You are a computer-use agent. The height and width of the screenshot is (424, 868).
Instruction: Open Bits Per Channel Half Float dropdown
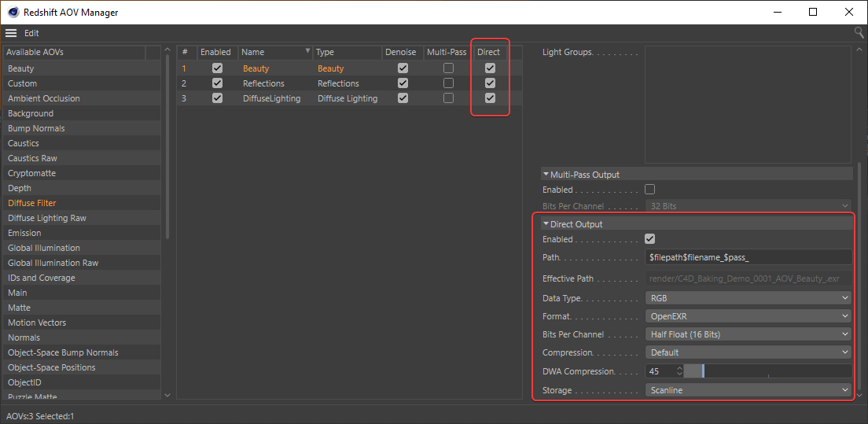[748, 334]
